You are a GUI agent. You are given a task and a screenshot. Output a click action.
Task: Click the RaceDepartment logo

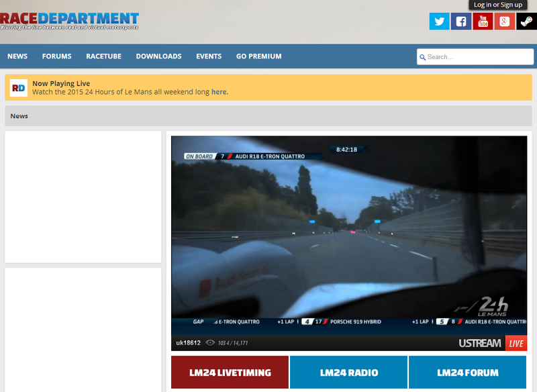pos(69,21)
